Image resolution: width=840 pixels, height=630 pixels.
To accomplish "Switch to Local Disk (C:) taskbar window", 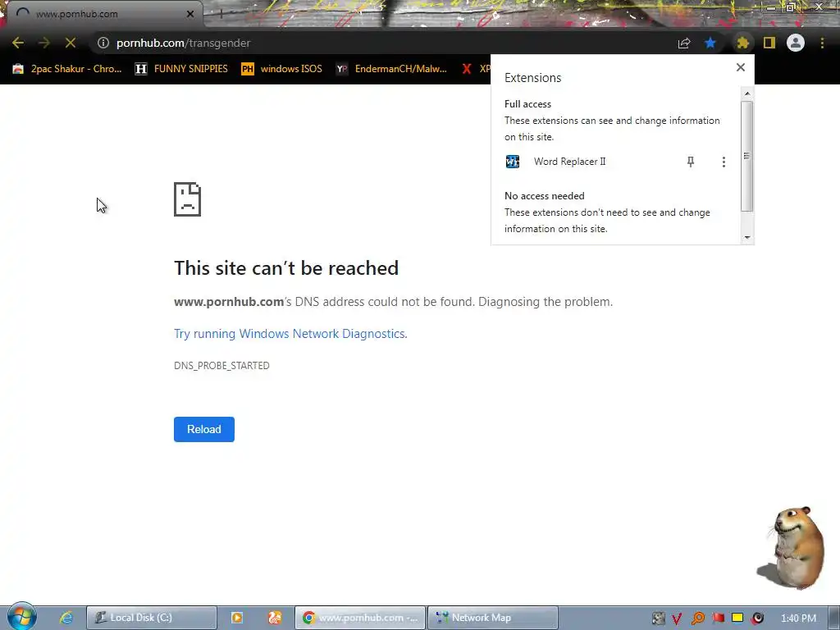I will pyautogui.click(x=152, y=618).
